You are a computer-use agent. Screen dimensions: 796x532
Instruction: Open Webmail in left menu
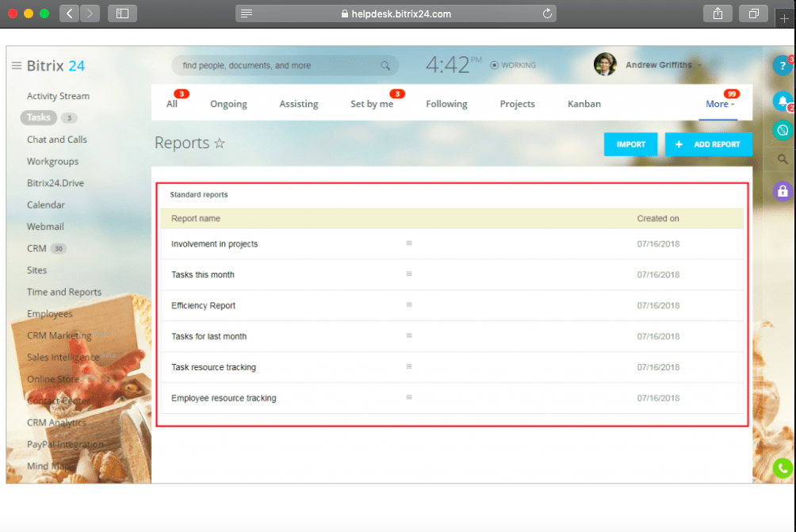[x=45, y=227]
